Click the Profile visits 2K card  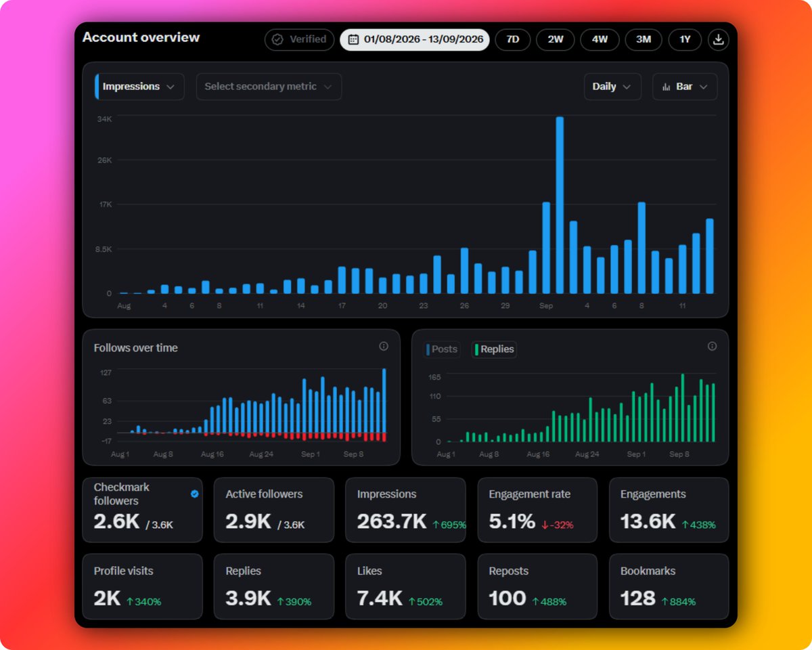click(x=143, y=586)
